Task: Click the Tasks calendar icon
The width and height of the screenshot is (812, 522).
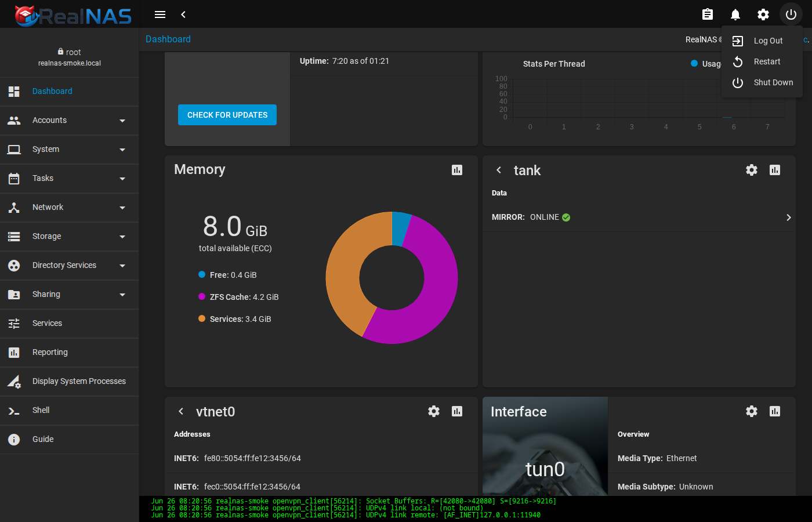Action: click(14, 178)
